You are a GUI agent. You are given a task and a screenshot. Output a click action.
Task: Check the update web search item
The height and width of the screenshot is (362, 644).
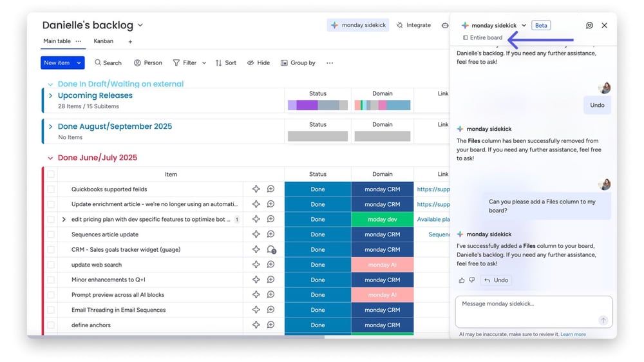point(51,265)
